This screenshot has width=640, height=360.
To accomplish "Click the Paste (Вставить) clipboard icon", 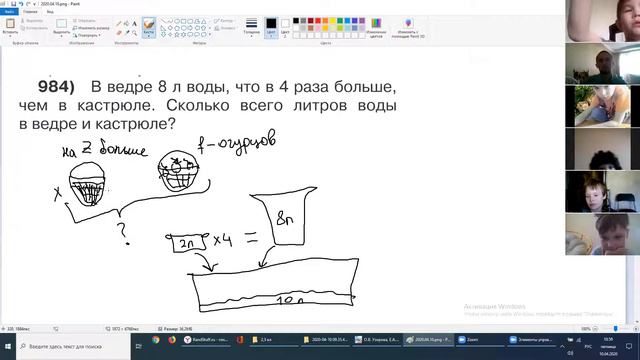I will (x=10, y=23).
